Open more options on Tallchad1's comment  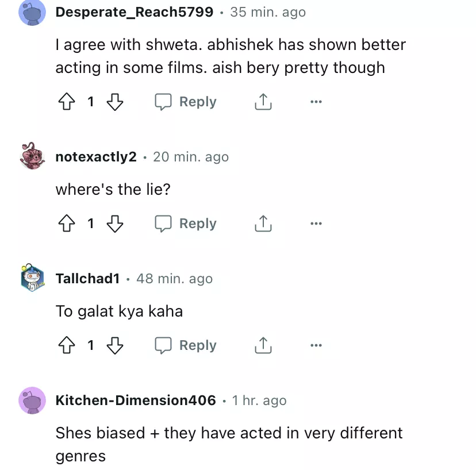[x=316, y=345]
